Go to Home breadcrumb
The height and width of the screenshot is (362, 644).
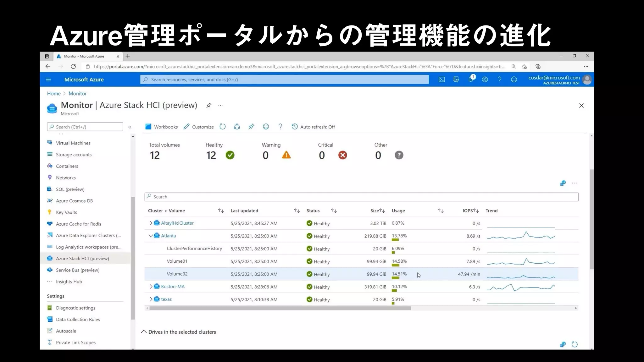(54, 94)
